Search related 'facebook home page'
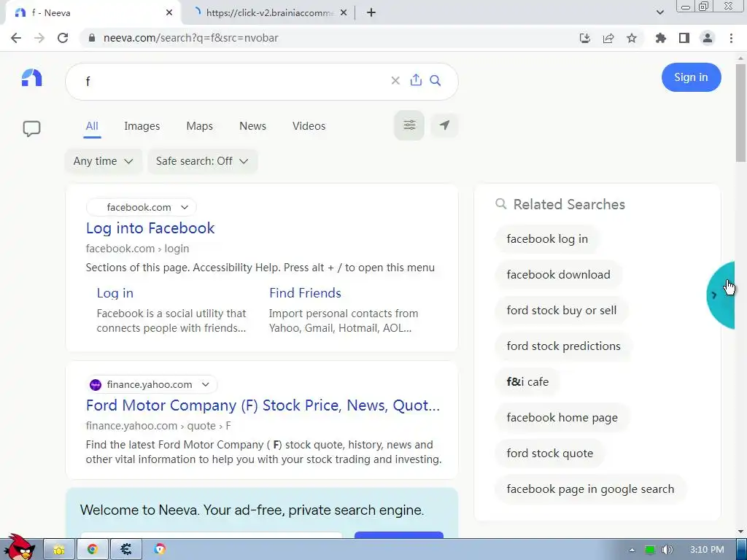 tap(562, 417)
